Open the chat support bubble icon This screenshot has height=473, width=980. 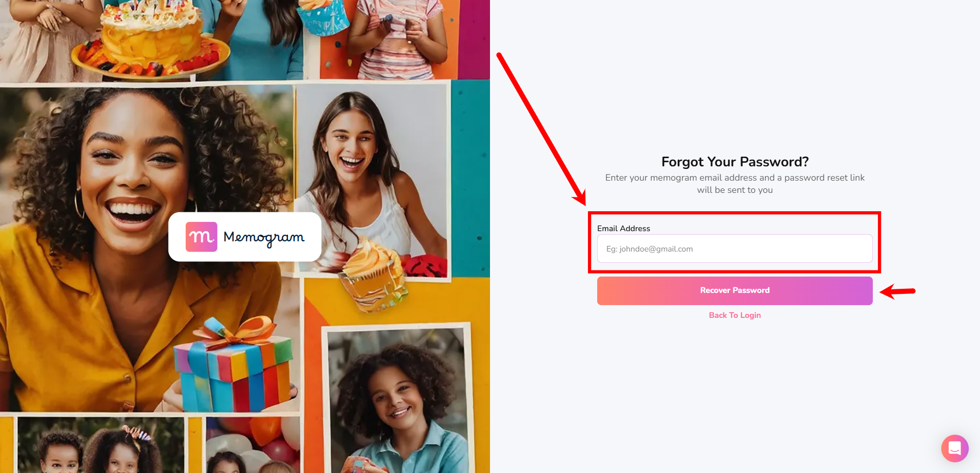[954, 448]
